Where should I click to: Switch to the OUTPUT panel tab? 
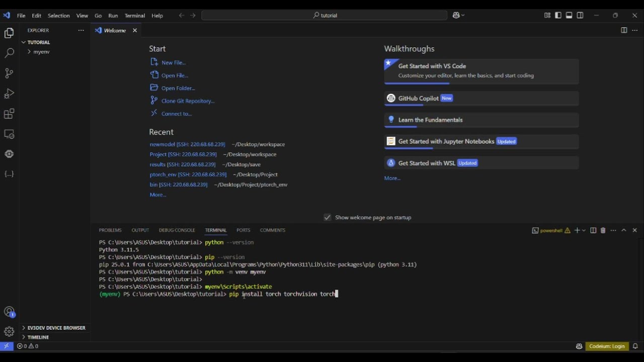coord(140,230)
